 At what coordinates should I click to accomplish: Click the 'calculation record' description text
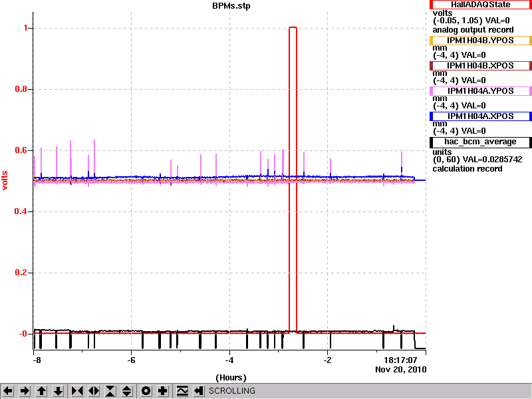point(467,169)
